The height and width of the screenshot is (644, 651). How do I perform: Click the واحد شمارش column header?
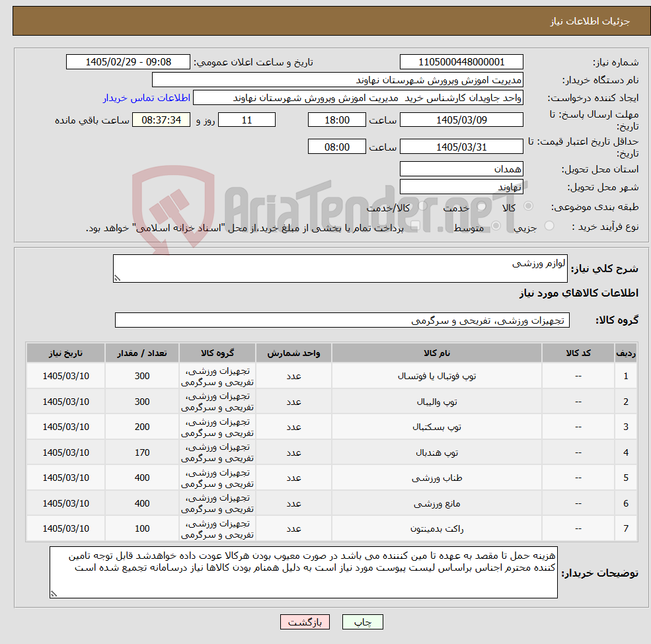pos(293,353)
